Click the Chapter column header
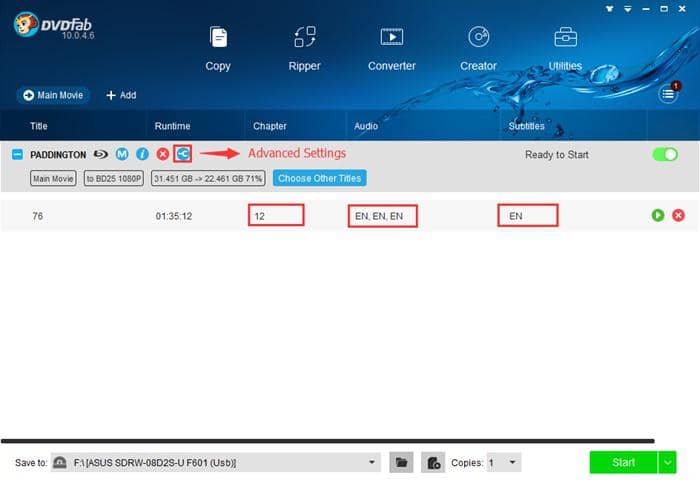700x482 pixels. tap(270, 126)
